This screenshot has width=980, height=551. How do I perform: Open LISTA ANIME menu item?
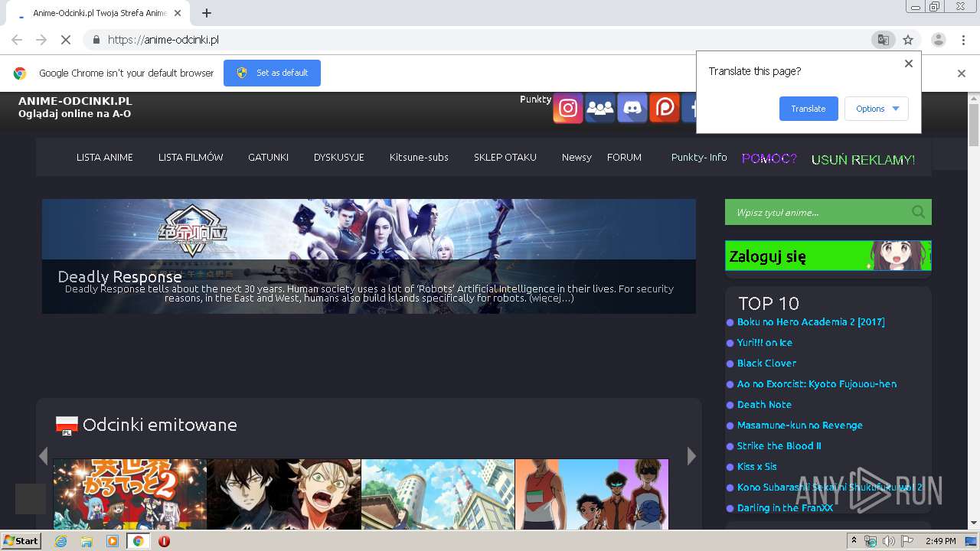point(105,157)
